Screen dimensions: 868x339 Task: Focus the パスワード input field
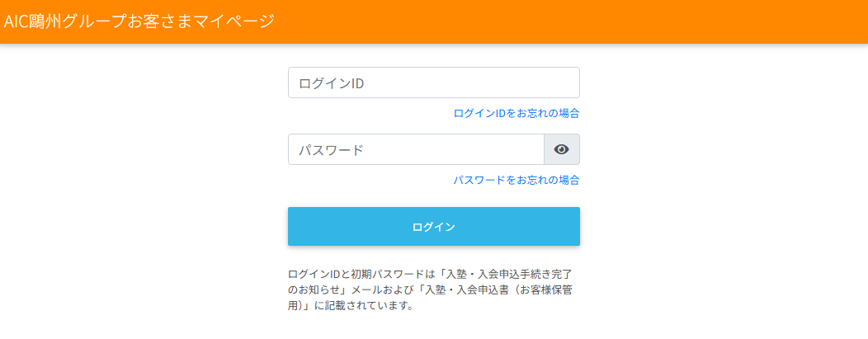coord(416,149)
